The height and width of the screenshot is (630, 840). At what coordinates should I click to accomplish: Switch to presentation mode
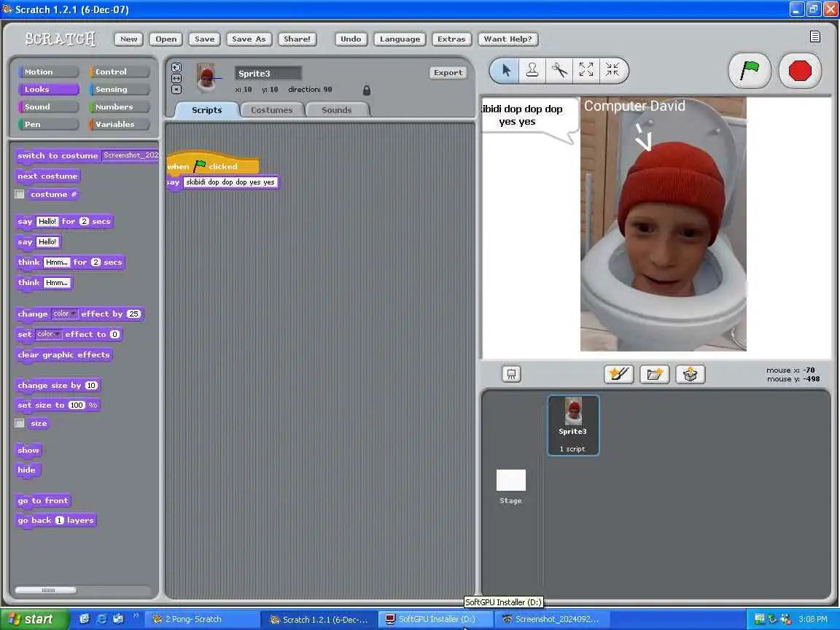pyautogui.click(x=511, y=374)
